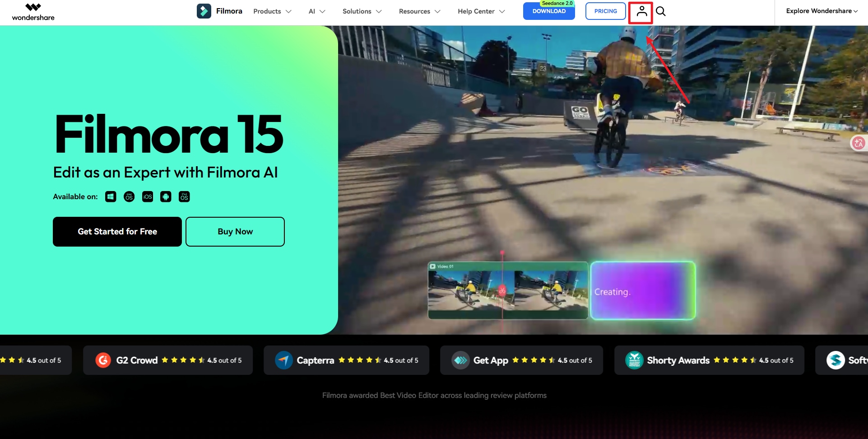The height and width of the screenshot is (439, 868).
Task: Open the PRICING page button
Action: 606,11
